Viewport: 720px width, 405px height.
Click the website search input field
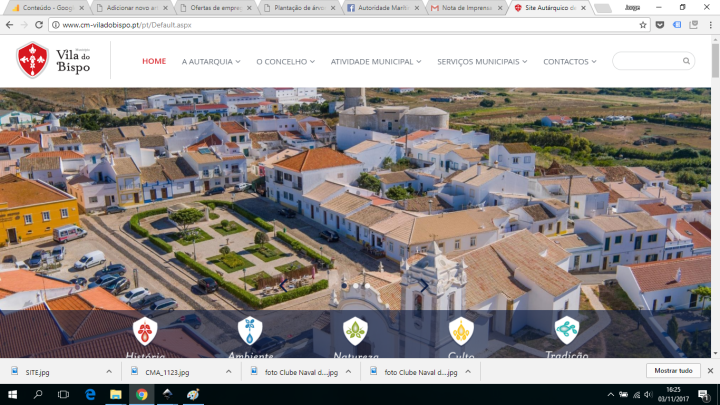[646, 61]
